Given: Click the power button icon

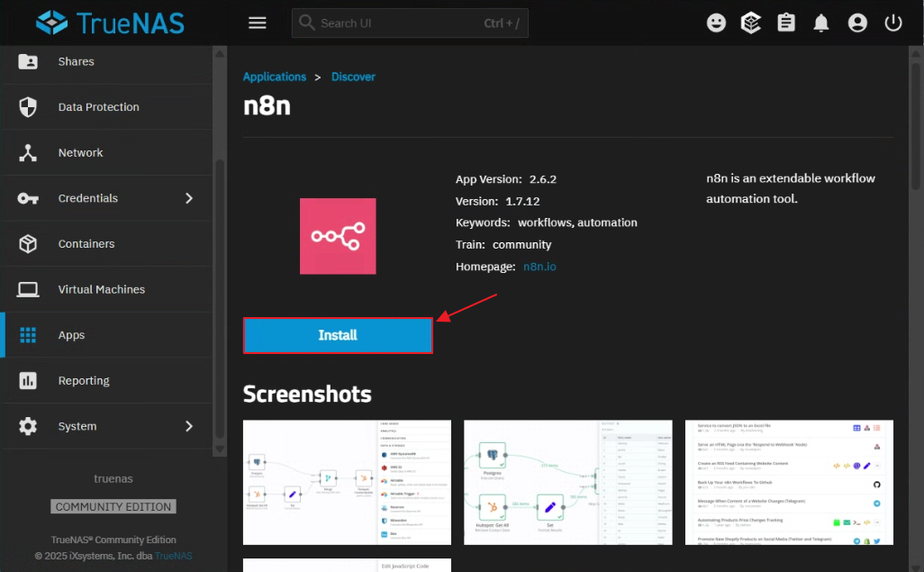Looking at the screenshot, I should [x=893, y=23].
